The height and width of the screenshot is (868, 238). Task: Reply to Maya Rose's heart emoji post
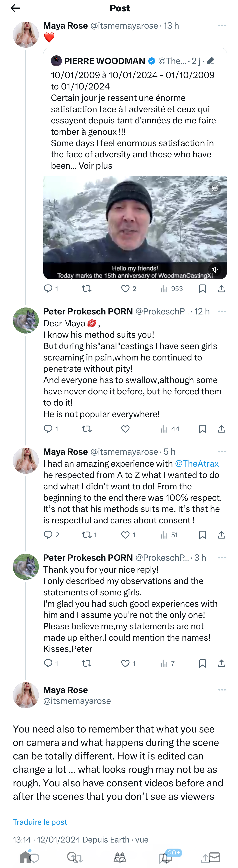coord(49,288)
